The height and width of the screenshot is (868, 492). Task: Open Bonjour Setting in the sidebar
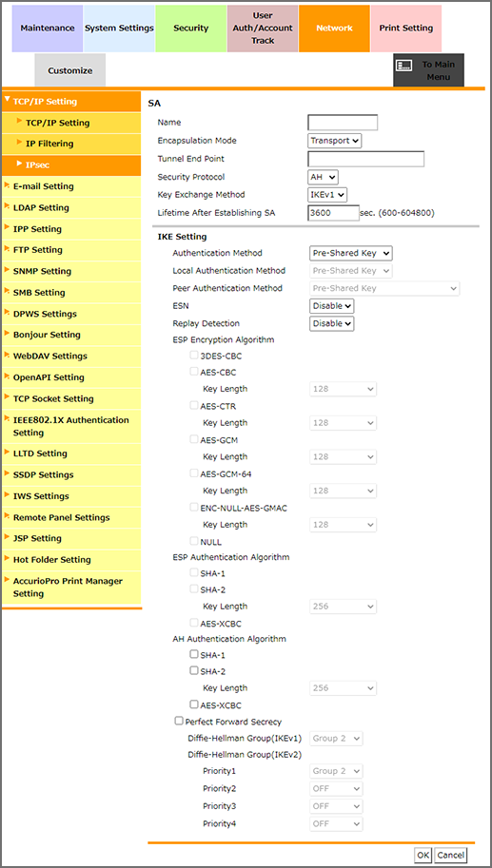pos(71,335)
